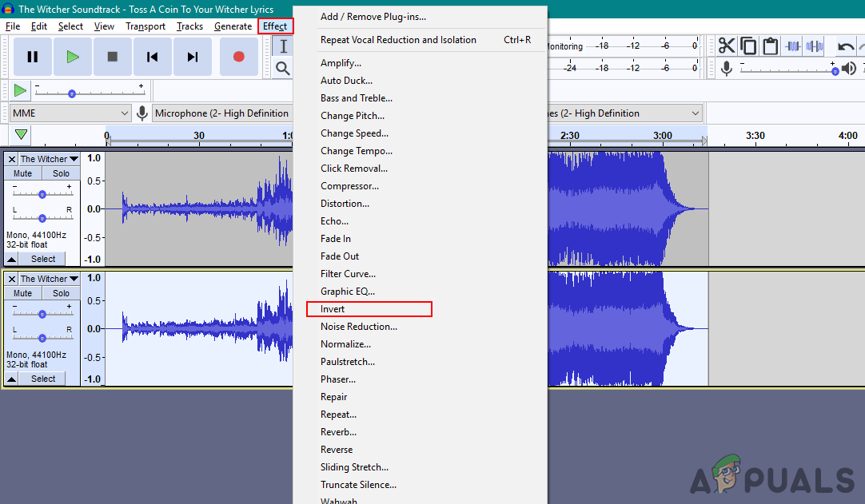Image resolution: width=865 pixels, height=504 pixels.
Task: Collapse the first track with up arrow
Action: click(11, 259)
